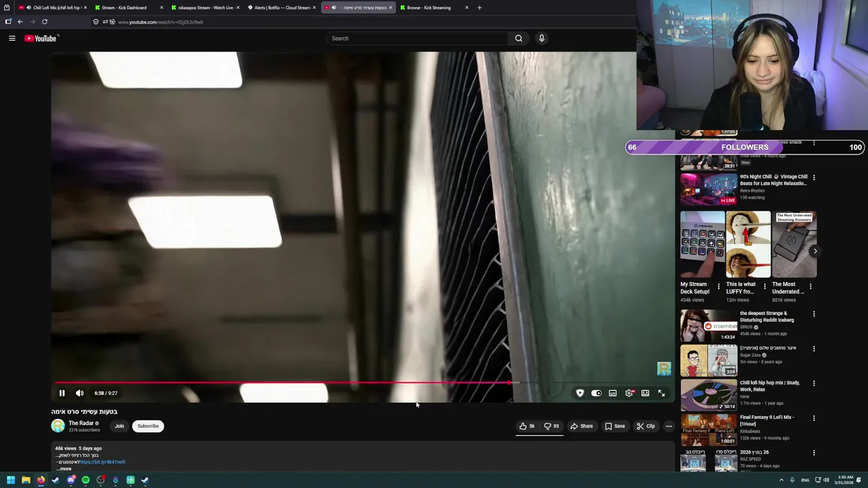Switch to the Stream - Kick Dashboard tab
The width and height of the screenshot is (868, 488).
pyautogui.click(x=129, y=7)
